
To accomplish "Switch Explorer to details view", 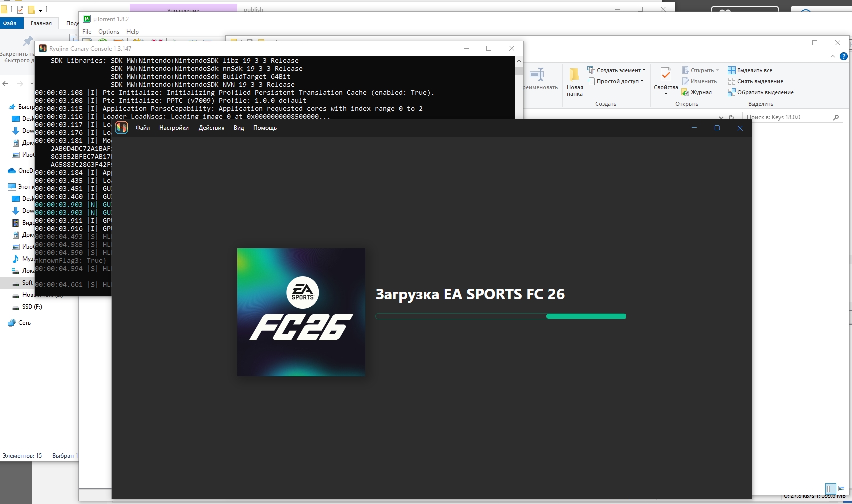I will pyautogui.click(x=831, y=488).
